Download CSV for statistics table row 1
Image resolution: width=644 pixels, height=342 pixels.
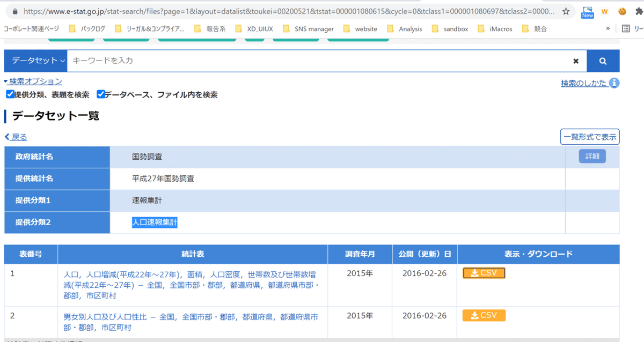(484, 272)
